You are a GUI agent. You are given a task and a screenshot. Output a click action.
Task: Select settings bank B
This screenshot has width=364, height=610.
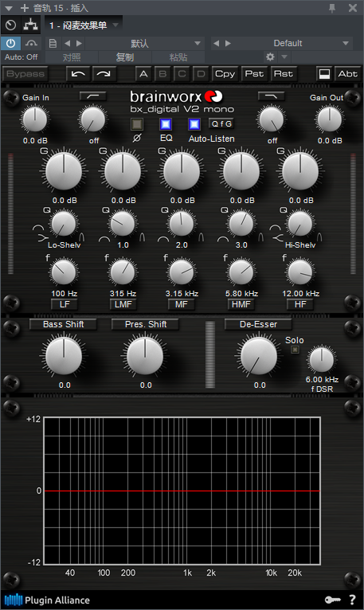[x=162, y=74]
